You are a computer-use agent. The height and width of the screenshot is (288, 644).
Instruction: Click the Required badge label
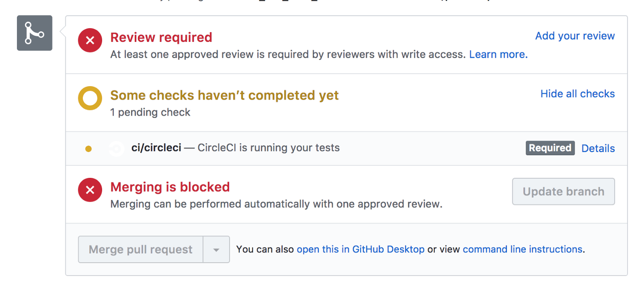(x=550, y=148)
